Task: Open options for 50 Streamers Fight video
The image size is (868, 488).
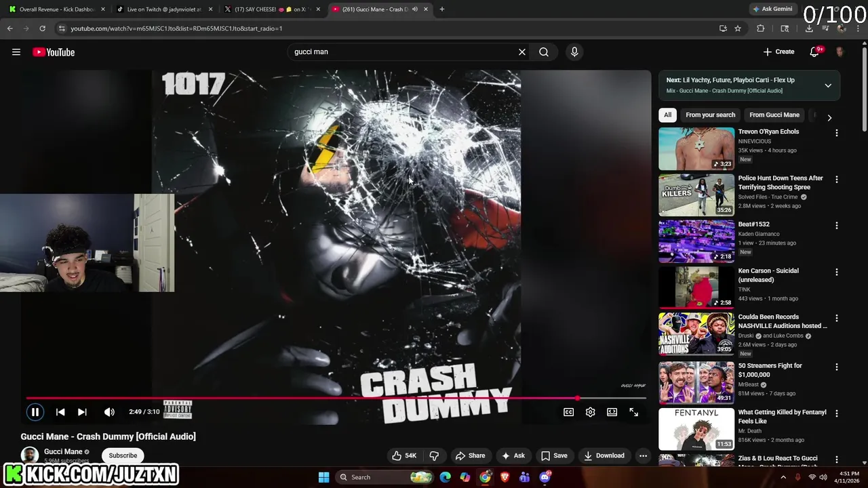Action: 836,367
